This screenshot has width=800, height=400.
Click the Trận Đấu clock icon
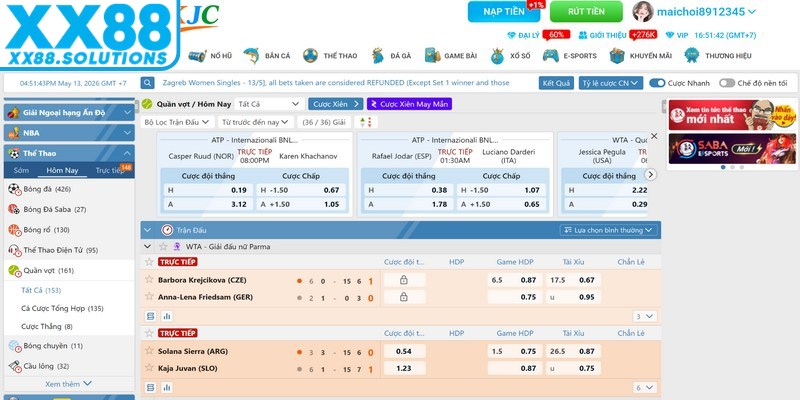[x=167, y=230]
